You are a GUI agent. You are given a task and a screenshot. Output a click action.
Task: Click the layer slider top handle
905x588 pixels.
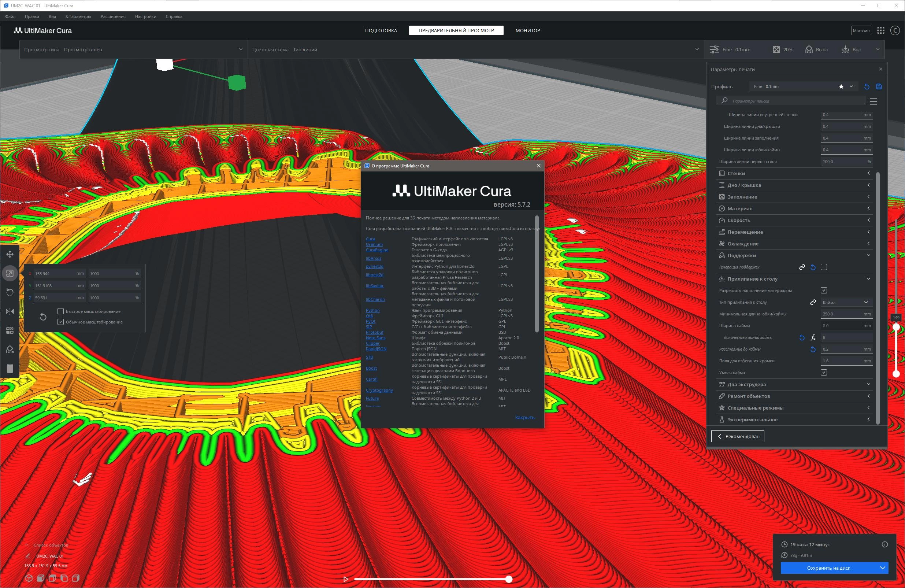point(896,327)
